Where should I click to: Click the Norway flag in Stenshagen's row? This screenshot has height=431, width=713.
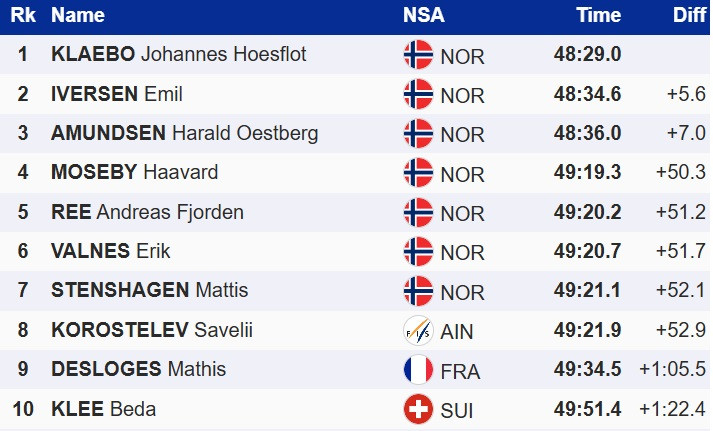tap(418, 291)
